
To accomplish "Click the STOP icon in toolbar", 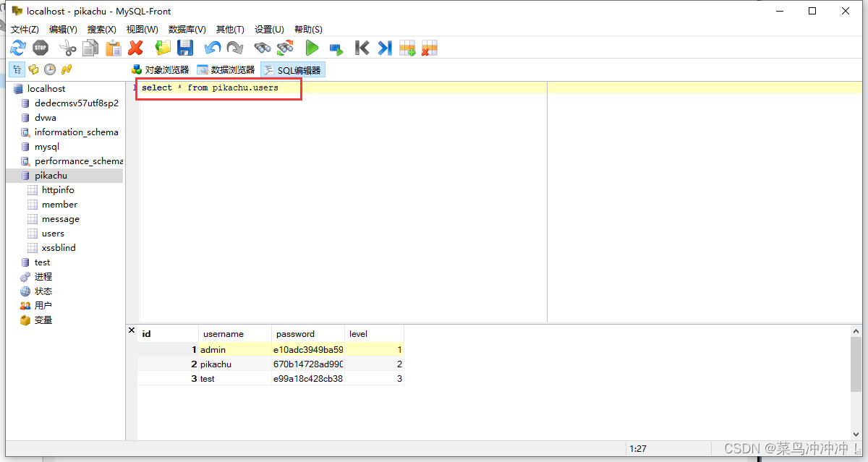I will (x=41, y=48).
